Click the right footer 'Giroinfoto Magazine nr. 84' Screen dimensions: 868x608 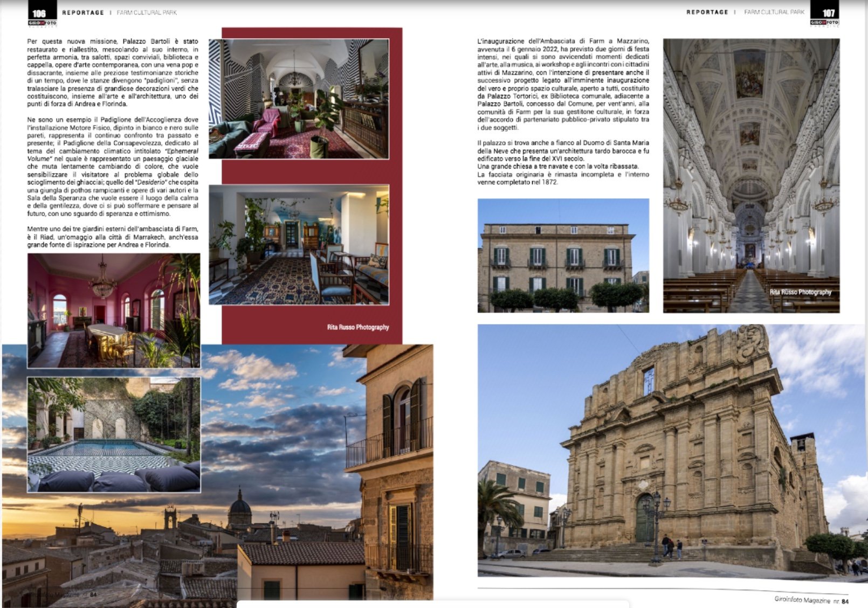811,600
